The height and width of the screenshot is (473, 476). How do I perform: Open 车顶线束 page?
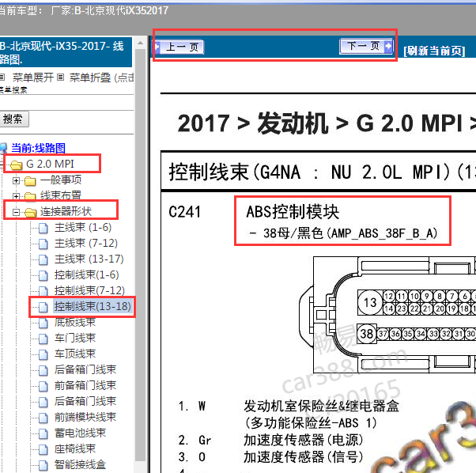pos(75,354)
